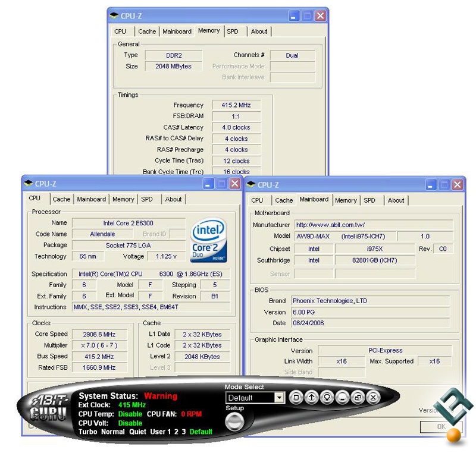Viewport: 476px width, 453px height.
Task: Click the Channels # field showing Dual
Action: click(x=293, y=55)
